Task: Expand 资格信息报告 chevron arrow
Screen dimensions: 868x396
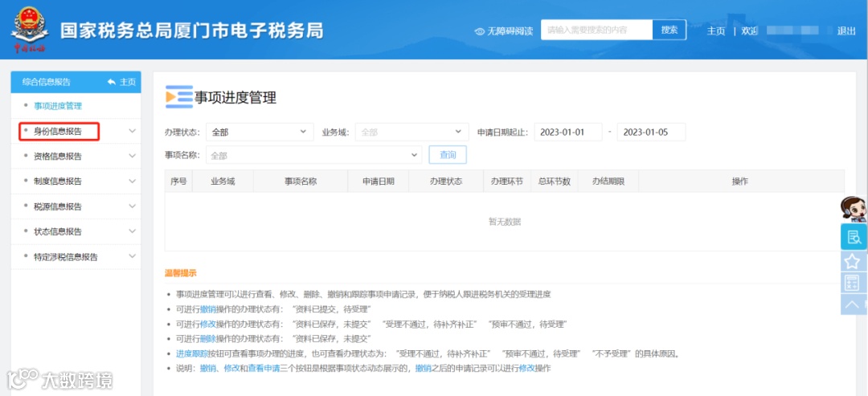Action: point(133,156)
